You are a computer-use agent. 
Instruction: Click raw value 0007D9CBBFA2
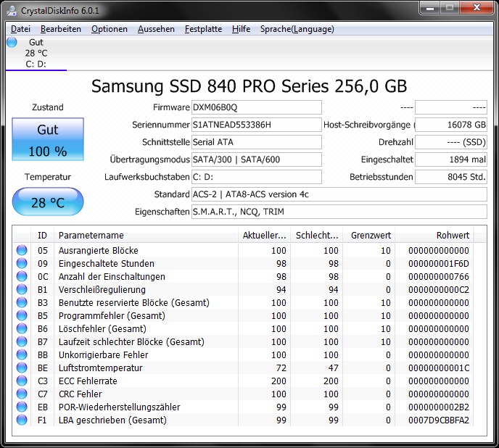tap(439, 420)
